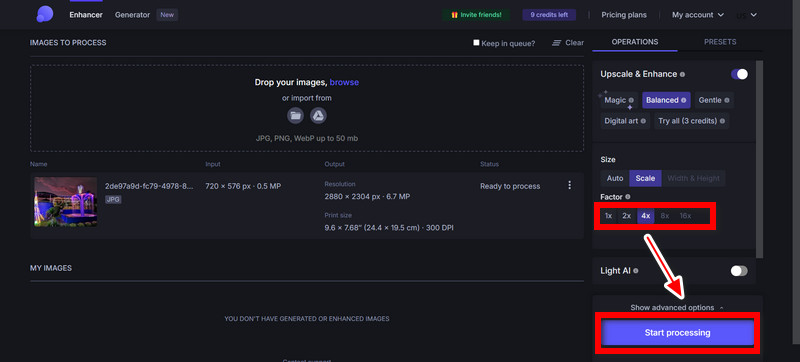The width and height of the screenshot is (800, 362).
Task: Switch to the Presets tab
Action: pyautogui.click(x=720, y=42)
